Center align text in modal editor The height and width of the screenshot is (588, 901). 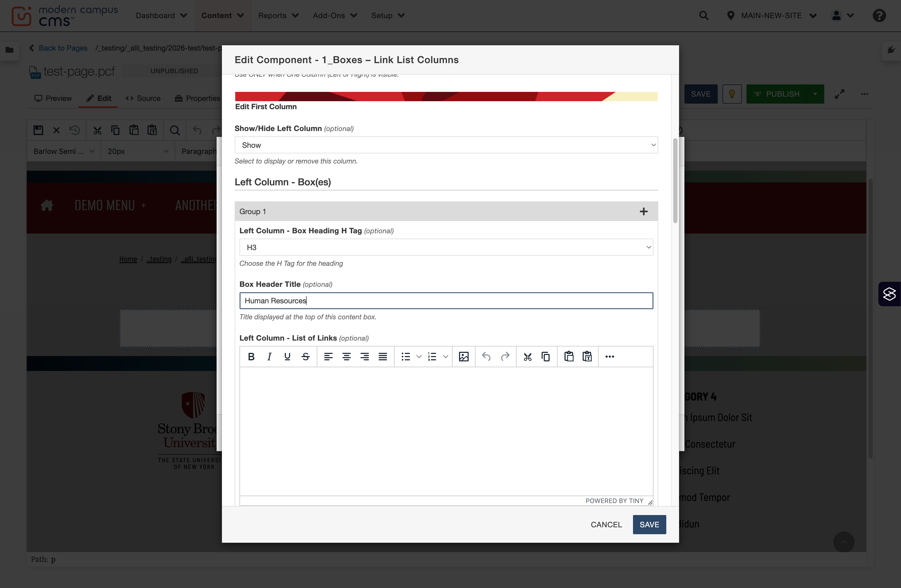346,356
